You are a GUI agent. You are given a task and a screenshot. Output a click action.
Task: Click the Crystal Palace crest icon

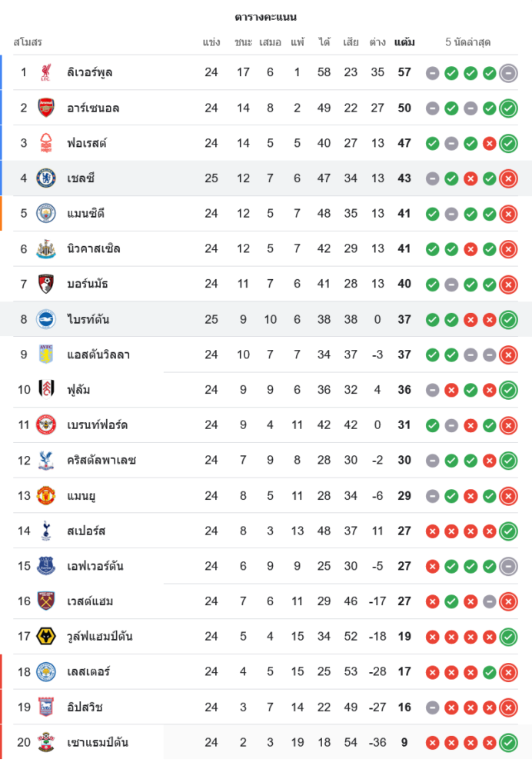point(46,461)
